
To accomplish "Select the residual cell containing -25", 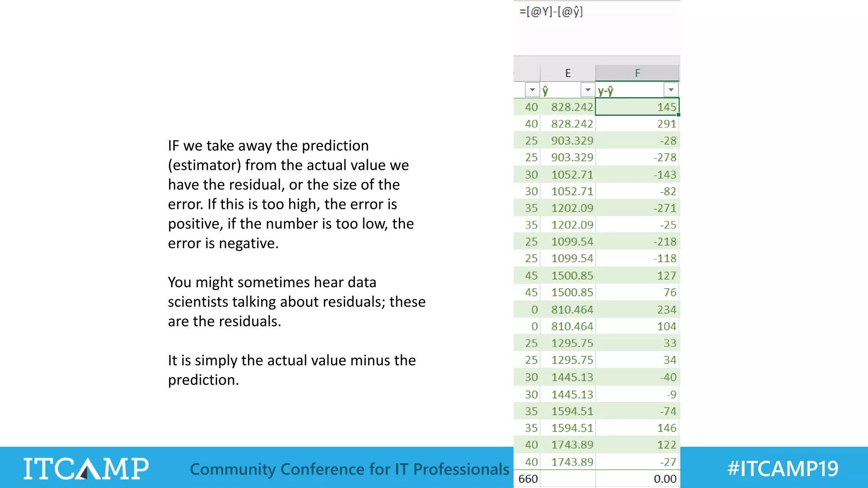I will pos(637,225).
